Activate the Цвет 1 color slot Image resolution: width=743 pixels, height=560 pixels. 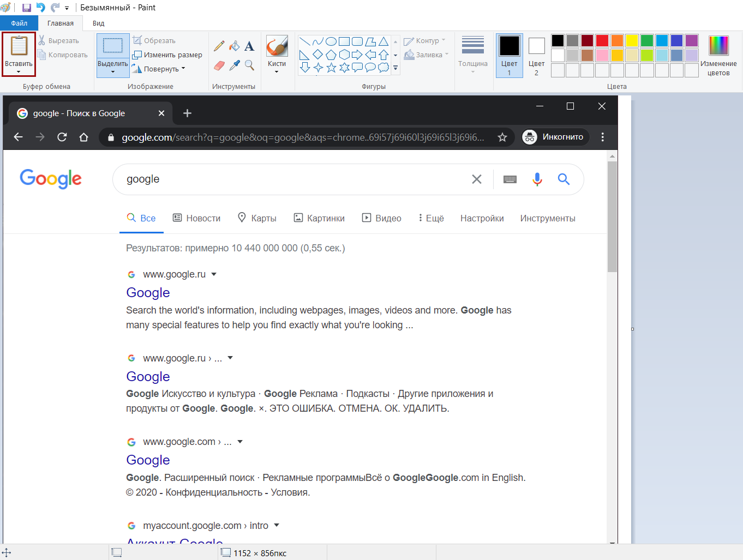coord(509,55)
